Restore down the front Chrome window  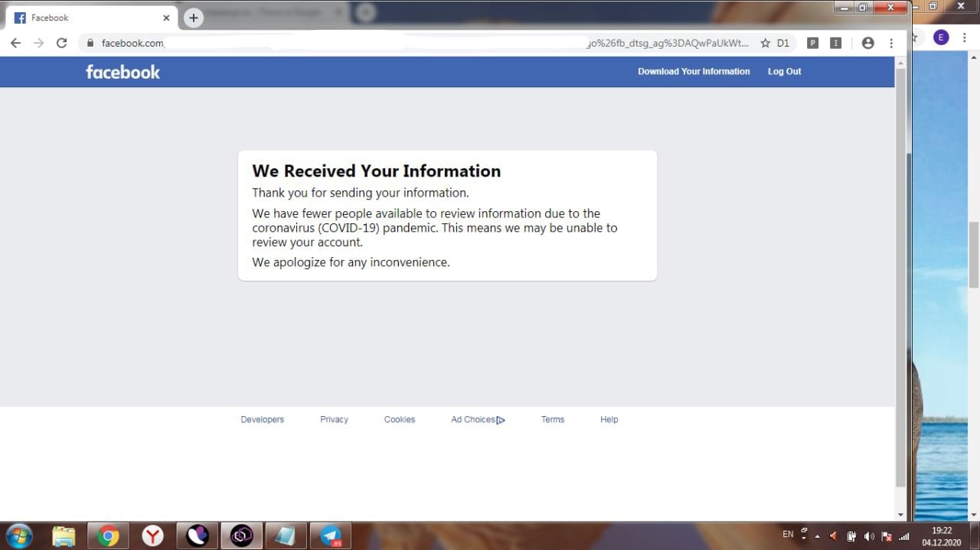tap(864, 7)
